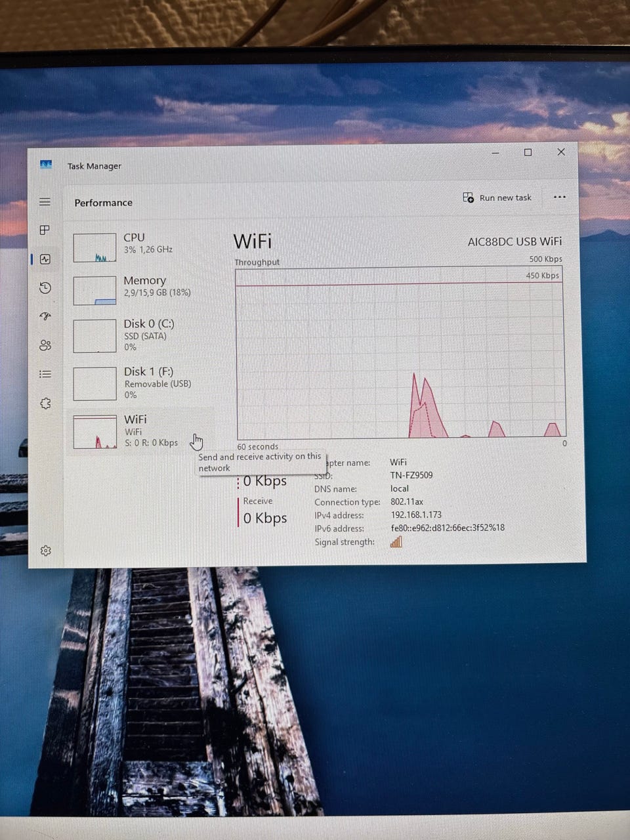Image resolution: width=630 pixels, height=840 pixels.
Task: Select the Performance page icon
Action: [x=45, y=259]
